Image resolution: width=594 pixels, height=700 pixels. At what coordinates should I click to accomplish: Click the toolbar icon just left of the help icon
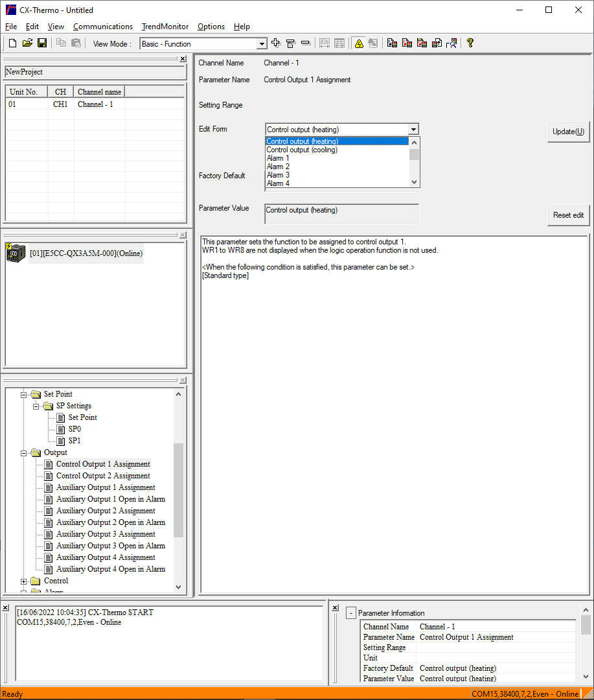tap(451, 43)
